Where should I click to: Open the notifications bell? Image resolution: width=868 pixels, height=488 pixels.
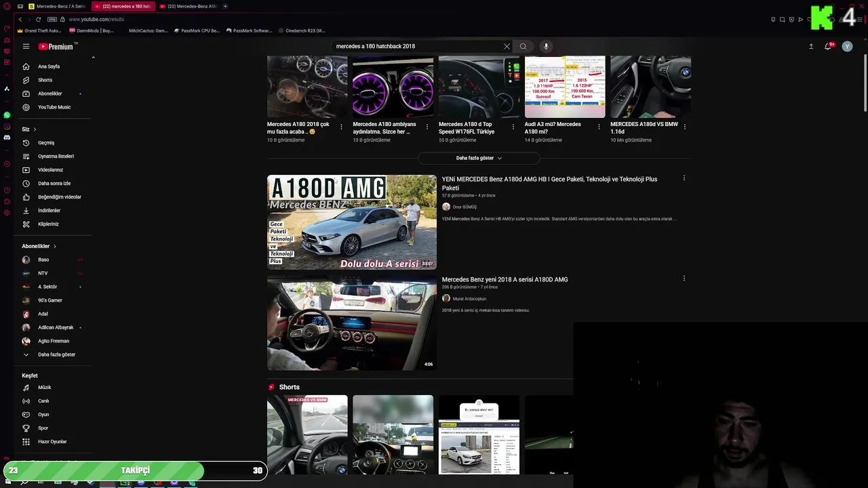pyautogui.click(x=828, y=46)
